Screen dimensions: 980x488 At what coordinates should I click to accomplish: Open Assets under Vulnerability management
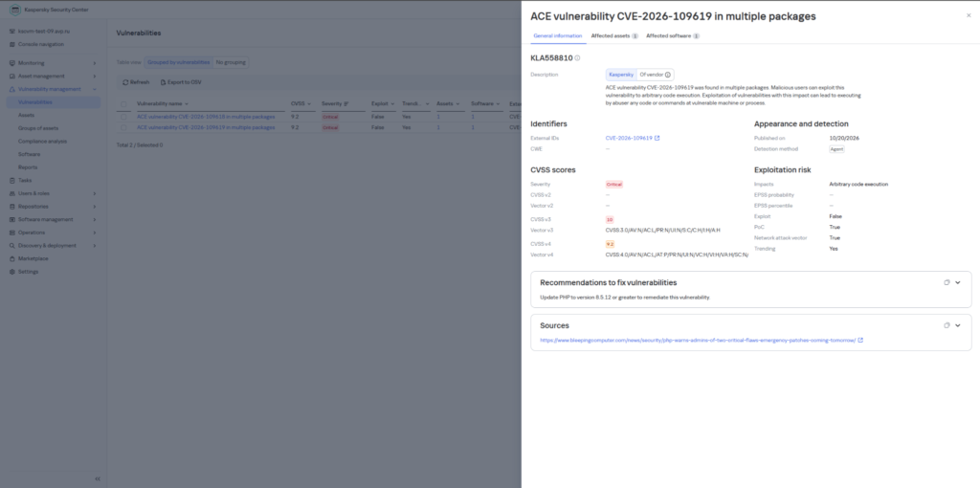(x=26, y=116)
